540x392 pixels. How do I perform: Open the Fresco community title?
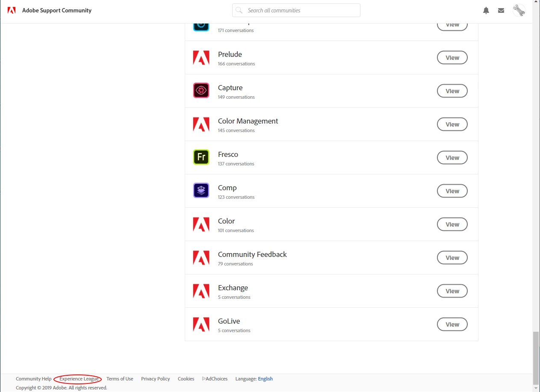pyautogui.click(x=228, y=154)
